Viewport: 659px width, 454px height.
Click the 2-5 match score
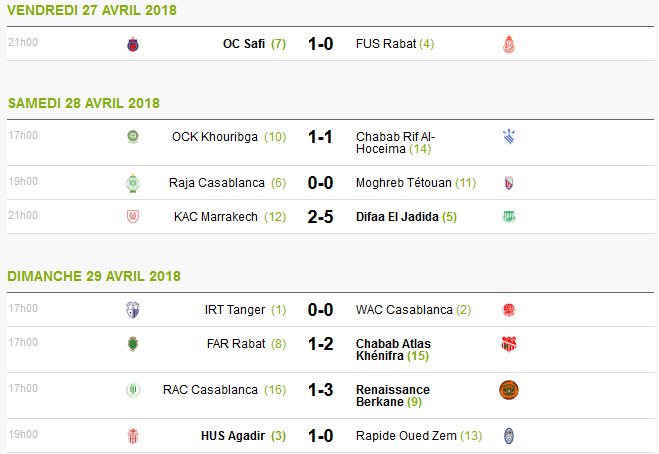[x=321, y=216]
